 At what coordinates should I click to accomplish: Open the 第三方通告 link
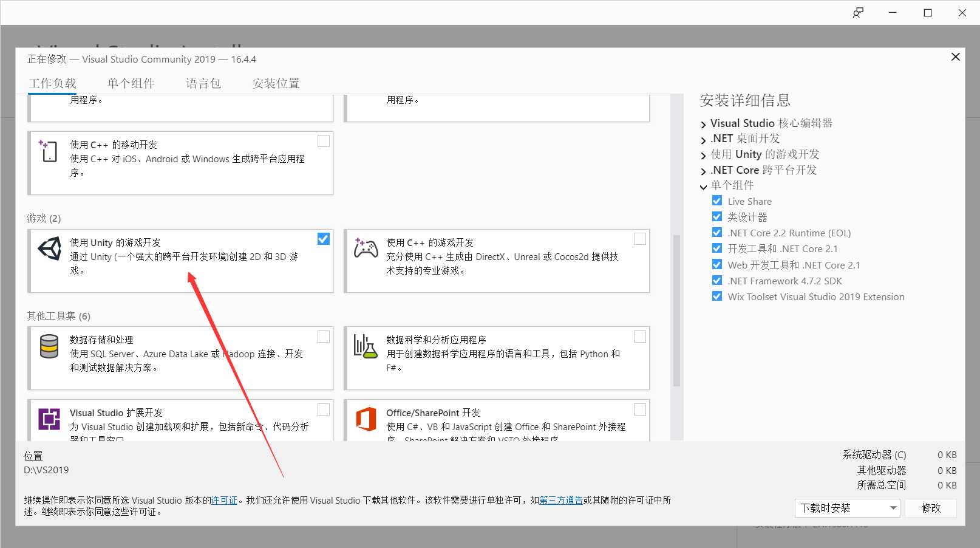tap(561, 501)
